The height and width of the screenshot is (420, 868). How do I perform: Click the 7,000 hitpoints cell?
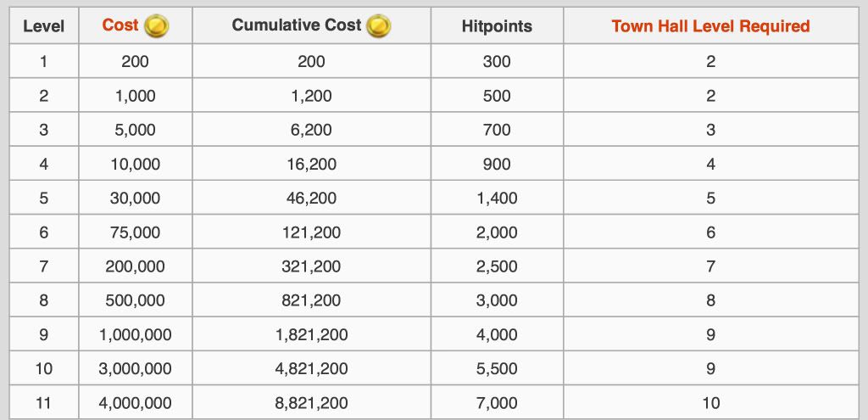tap(497, 403)
